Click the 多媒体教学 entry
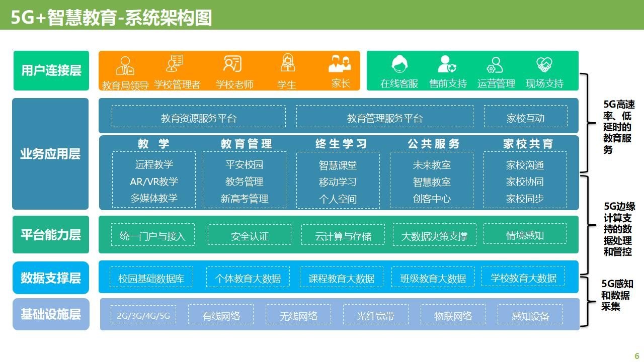 (x=154, y=198)
